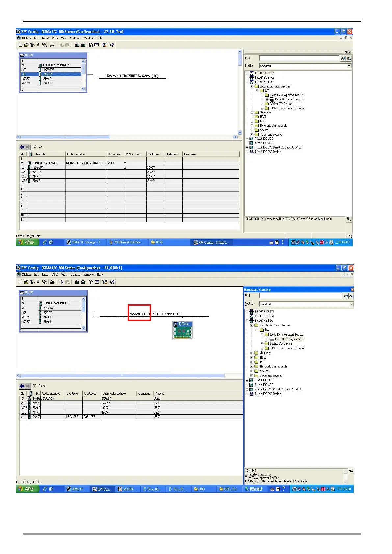Click PN Ethernet Interface taskbar button
This screenshot has width=392, height=554.
tap(126, 242)
